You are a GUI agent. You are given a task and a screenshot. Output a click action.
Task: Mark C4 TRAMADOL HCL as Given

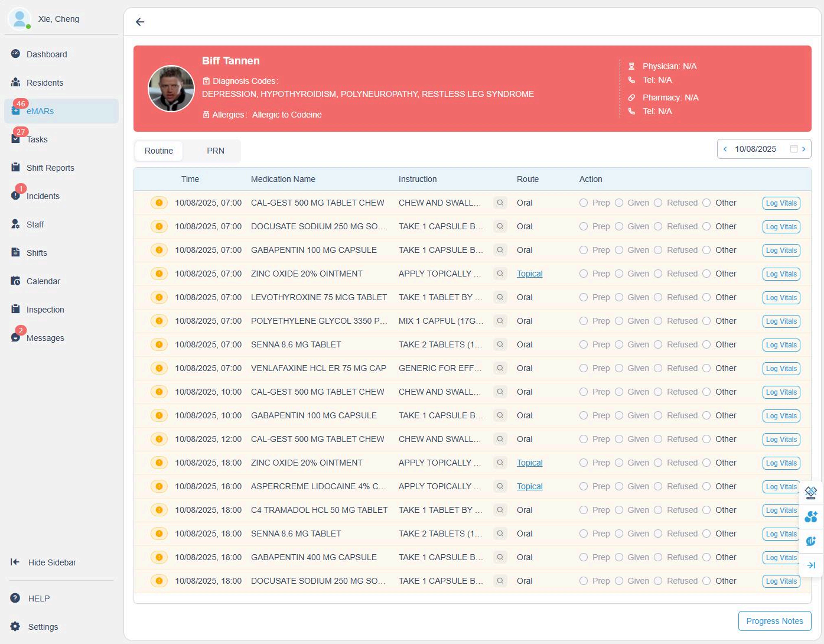(619, 510)
